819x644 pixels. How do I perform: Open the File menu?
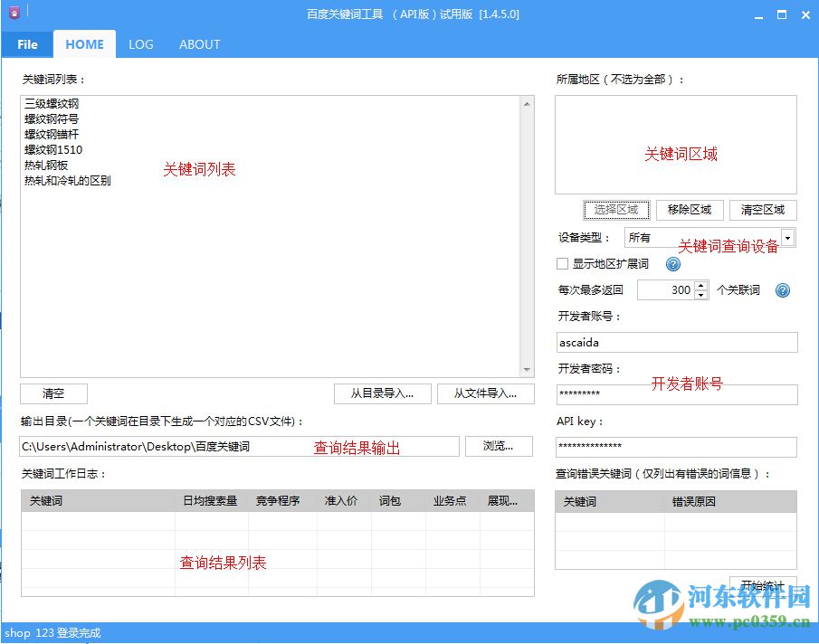[x=27, y=43]
